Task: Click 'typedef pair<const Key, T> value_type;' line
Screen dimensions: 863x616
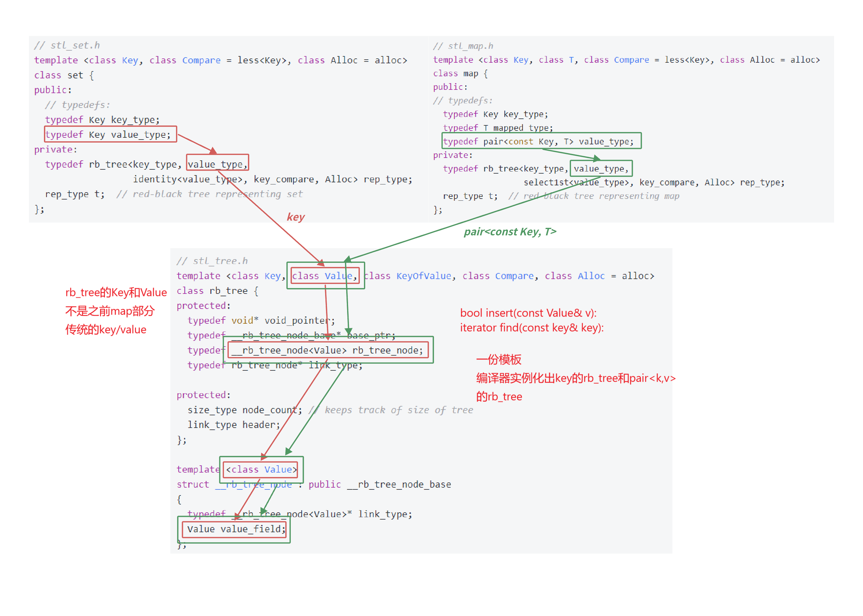Action: pos(538,141)
